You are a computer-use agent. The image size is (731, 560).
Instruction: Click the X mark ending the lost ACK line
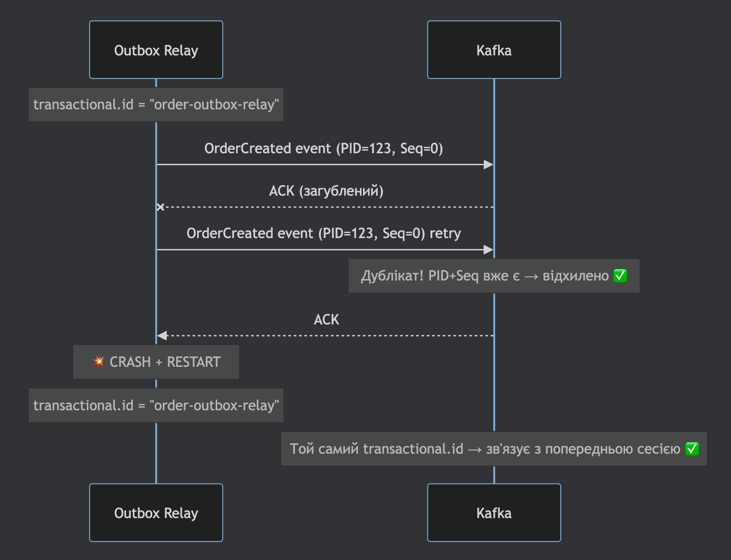[x=160, y=207]
